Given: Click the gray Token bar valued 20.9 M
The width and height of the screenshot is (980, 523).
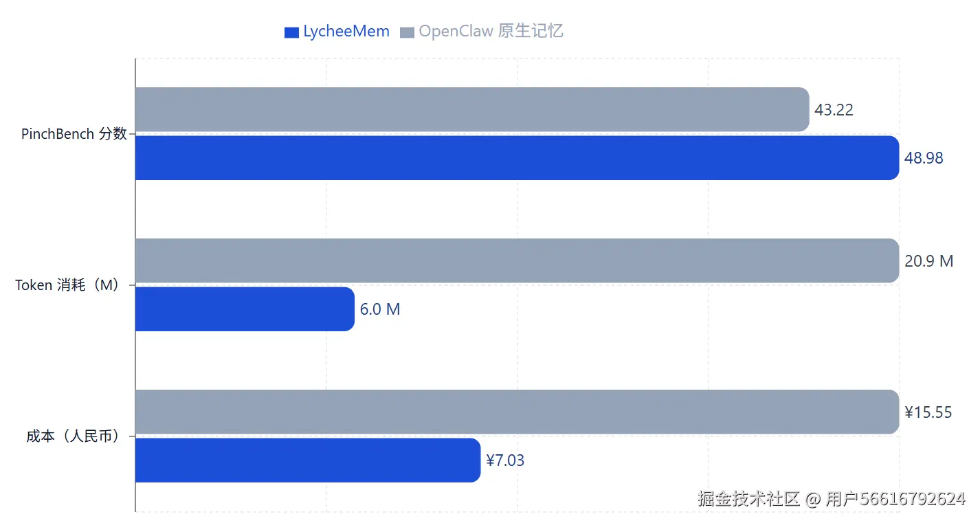Looking at the screenshot, I should pyautogui.click(x=517, y=260).
